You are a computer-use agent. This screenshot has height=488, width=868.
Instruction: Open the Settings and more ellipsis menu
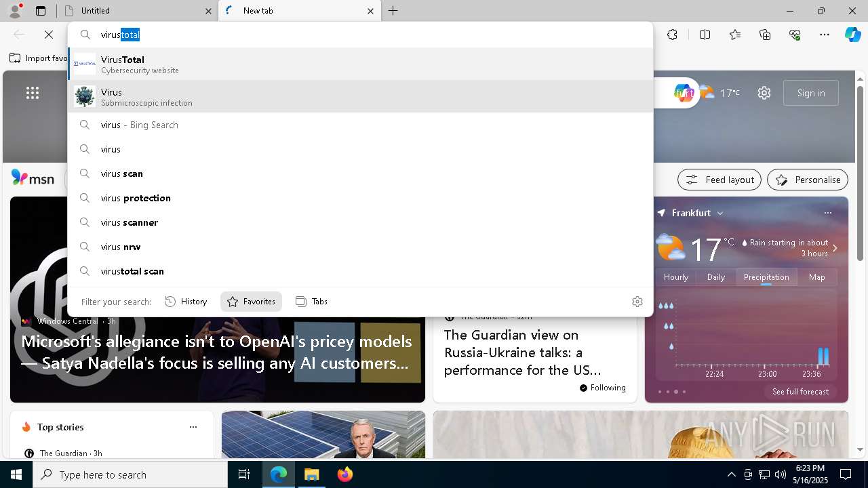point(825,35)
